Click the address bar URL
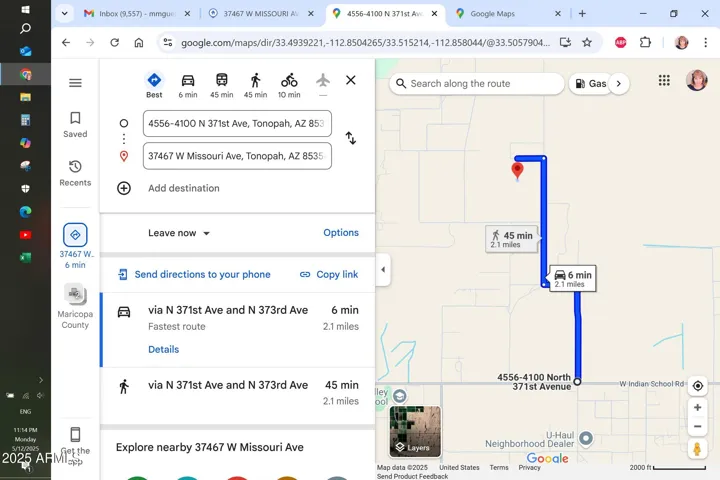Screen dimensions: 720x480 point(365,43)
